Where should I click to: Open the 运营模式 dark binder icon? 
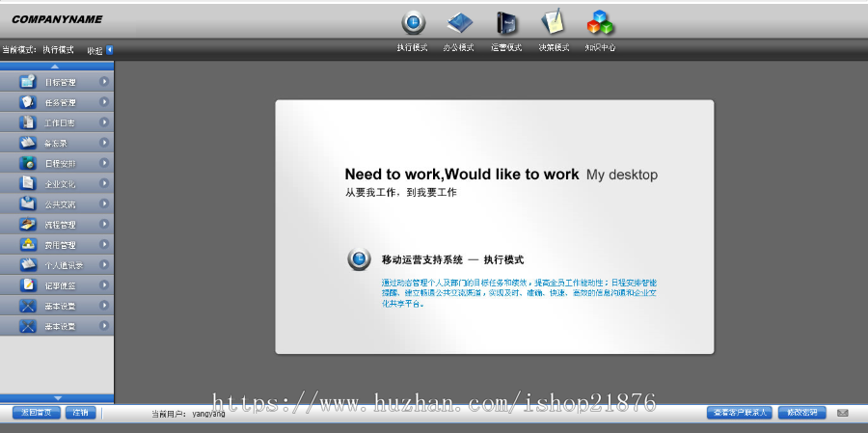(506, 23)
